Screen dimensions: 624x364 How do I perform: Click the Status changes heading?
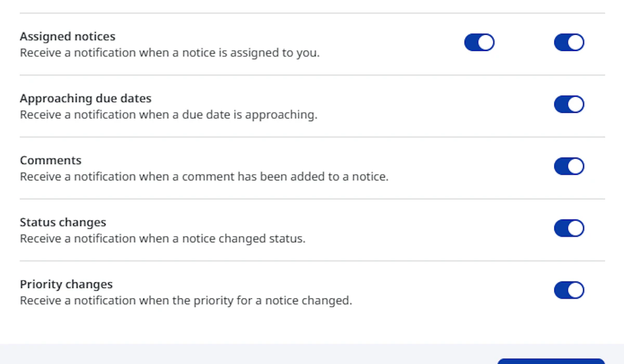tap(63, 222)
